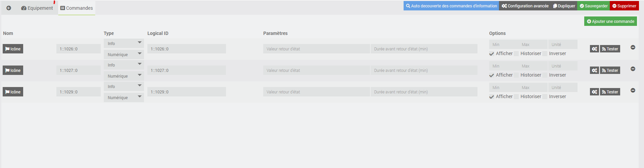Remove command 1::1026::0 with minus icon

tap(633, 47)
